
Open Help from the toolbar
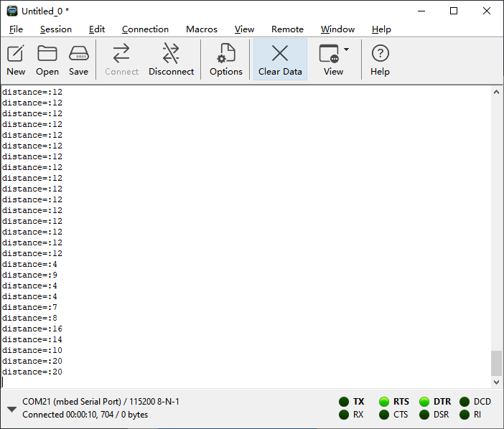(380, 60)
